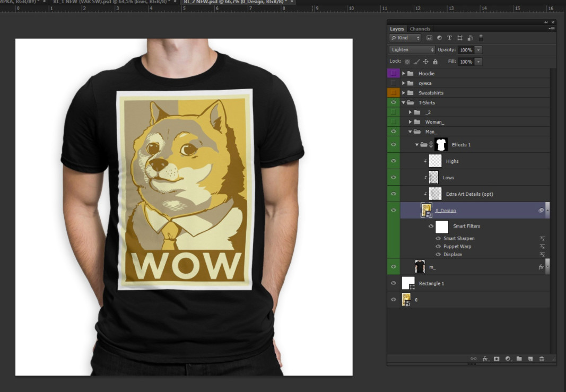Click the m_ layer thumbnail
This screenshot has height=392, width=566.
(x=420, y=267)
